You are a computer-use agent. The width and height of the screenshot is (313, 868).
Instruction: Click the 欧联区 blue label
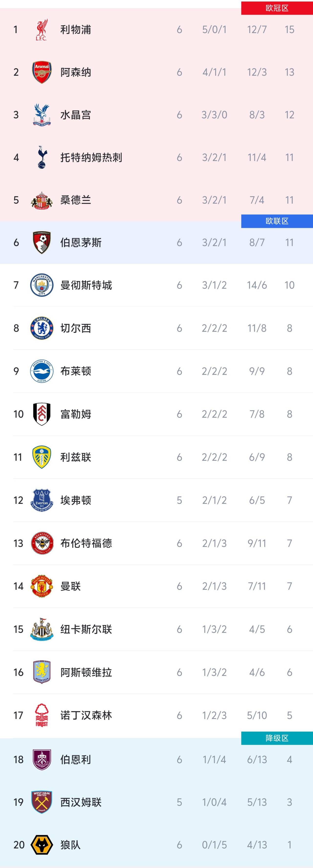point(277,221)
